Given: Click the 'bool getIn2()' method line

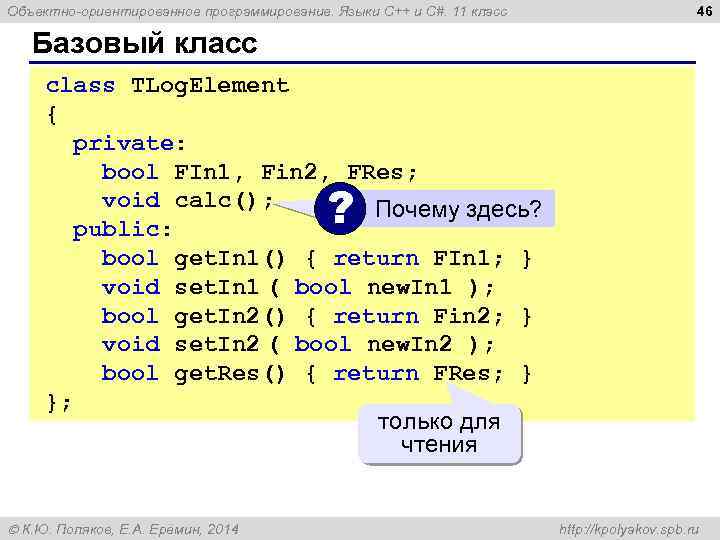Looking at the screenshot, I should (316, 316).
